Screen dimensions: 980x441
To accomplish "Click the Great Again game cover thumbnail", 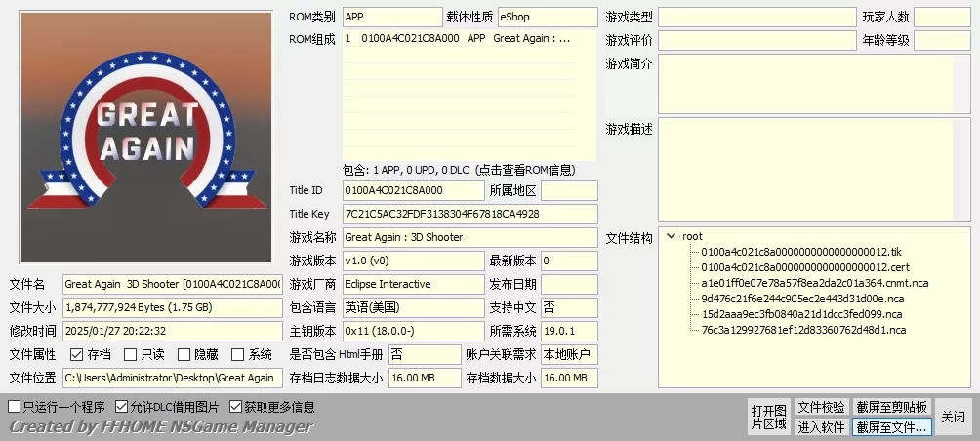I will [146, 138].
